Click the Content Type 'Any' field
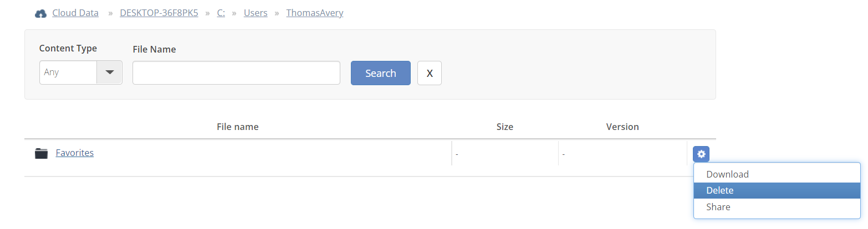This screenshot has height=229, width=868. tap(68, 72)
